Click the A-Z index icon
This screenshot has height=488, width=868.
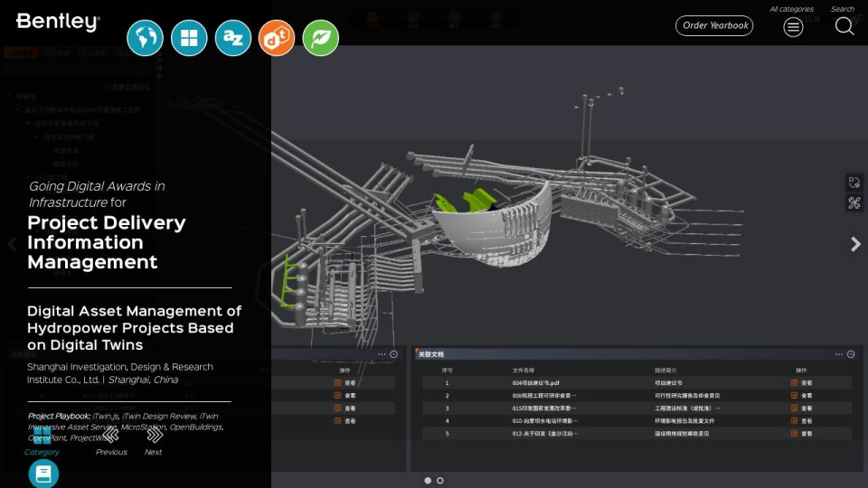click(233, 38)
